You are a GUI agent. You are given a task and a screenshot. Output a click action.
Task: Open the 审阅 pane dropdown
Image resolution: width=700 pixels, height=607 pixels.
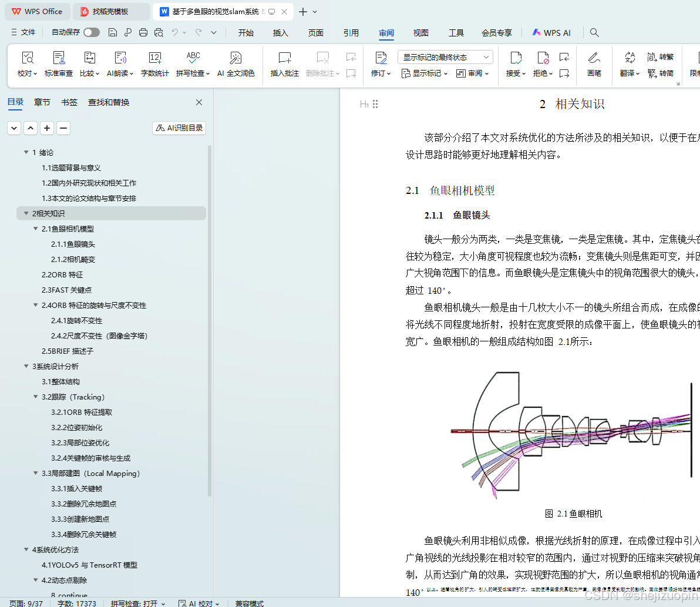coord(472,73)
